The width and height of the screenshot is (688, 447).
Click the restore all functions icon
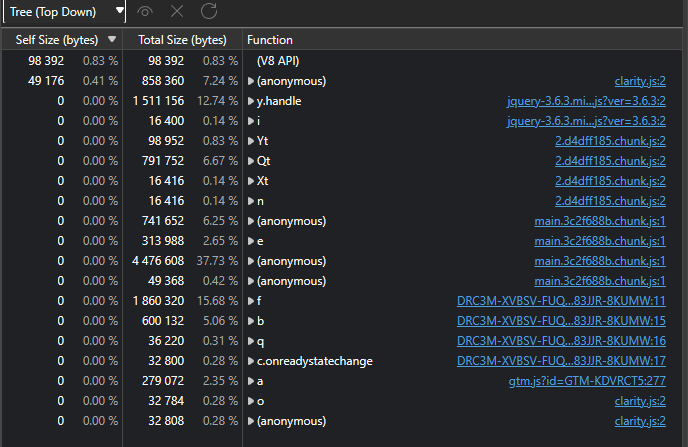tap(208, 11)
